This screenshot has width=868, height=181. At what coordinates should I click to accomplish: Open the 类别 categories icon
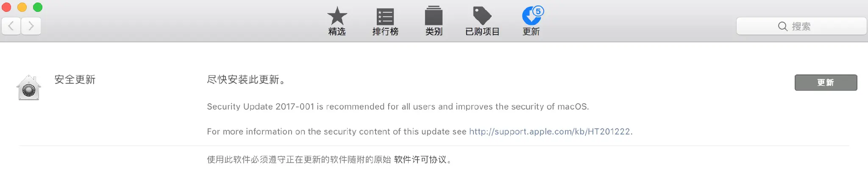point(434,16)
